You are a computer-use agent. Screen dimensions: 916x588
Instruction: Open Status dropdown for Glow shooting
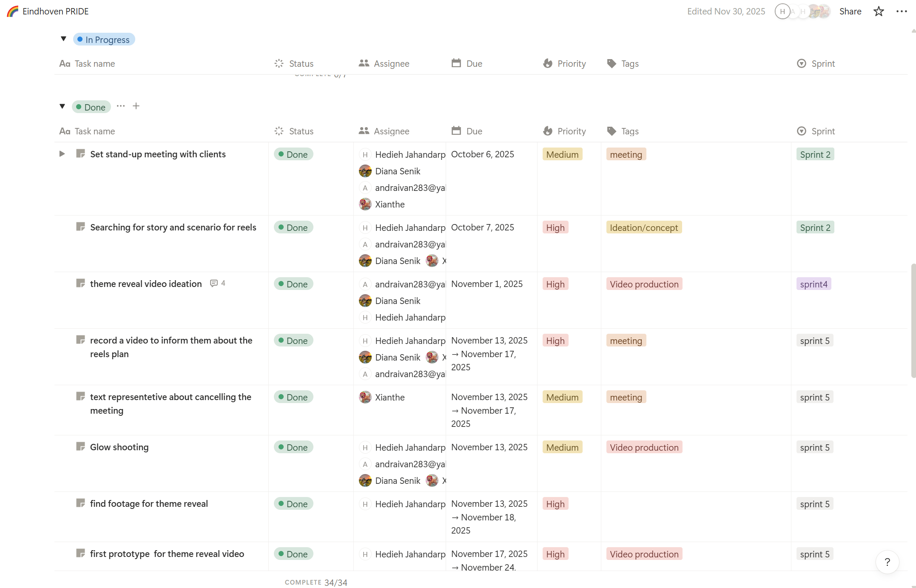coord(293,447)
